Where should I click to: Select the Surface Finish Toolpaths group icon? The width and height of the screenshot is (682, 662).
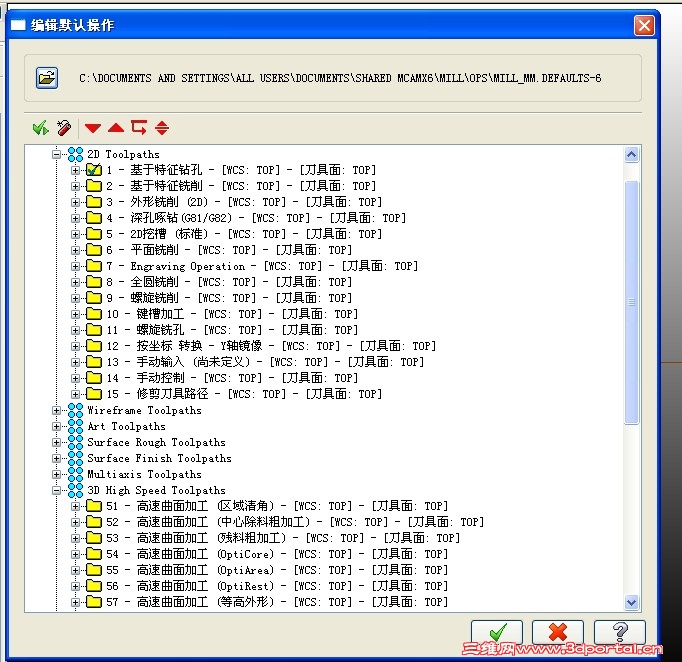[x=75, y=458]
